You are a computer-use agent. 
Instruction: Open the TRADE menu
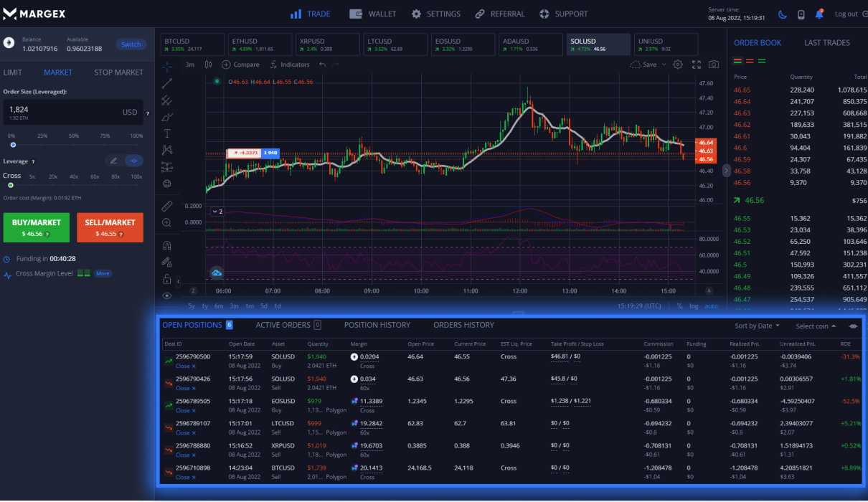pyautogui.click(x=311, y=14)
